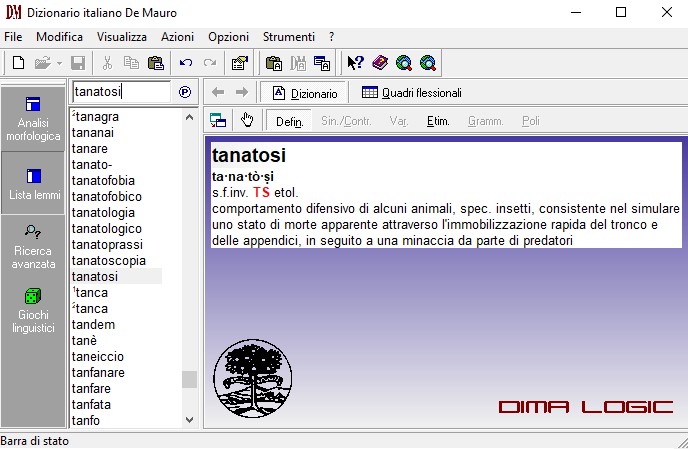The width and height of the screenshot is (688, 449).
Task: Select tanfata in the word list
Action: point(91,405)
